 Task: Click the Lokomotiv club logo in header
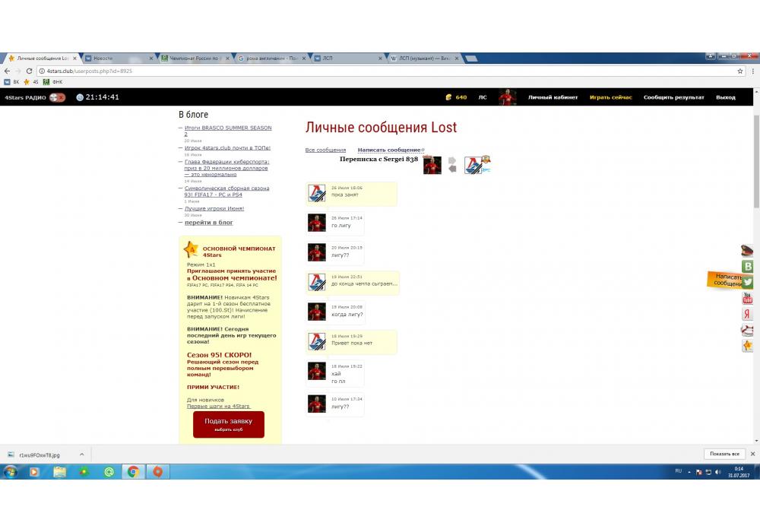pos(474,165)
